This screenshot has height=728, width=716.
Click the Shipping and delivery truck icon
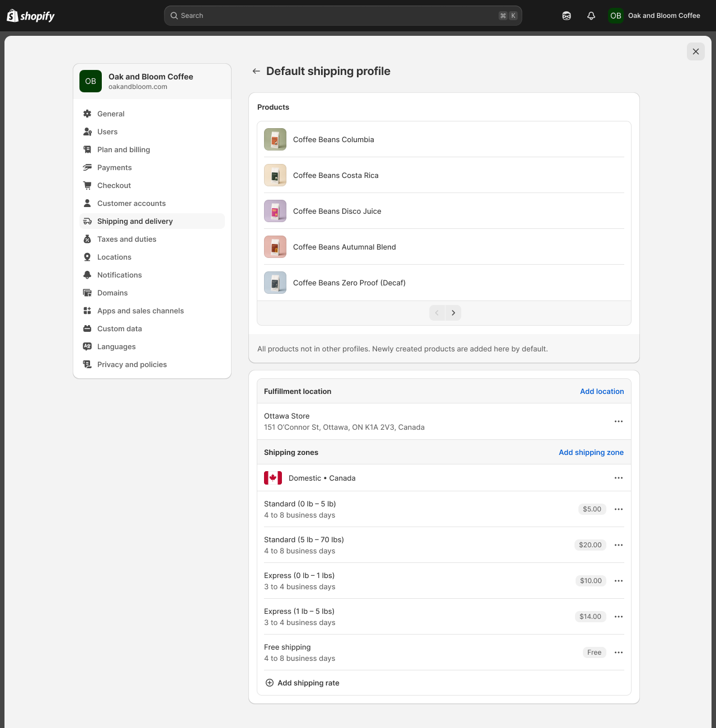[x=87, y=221]
